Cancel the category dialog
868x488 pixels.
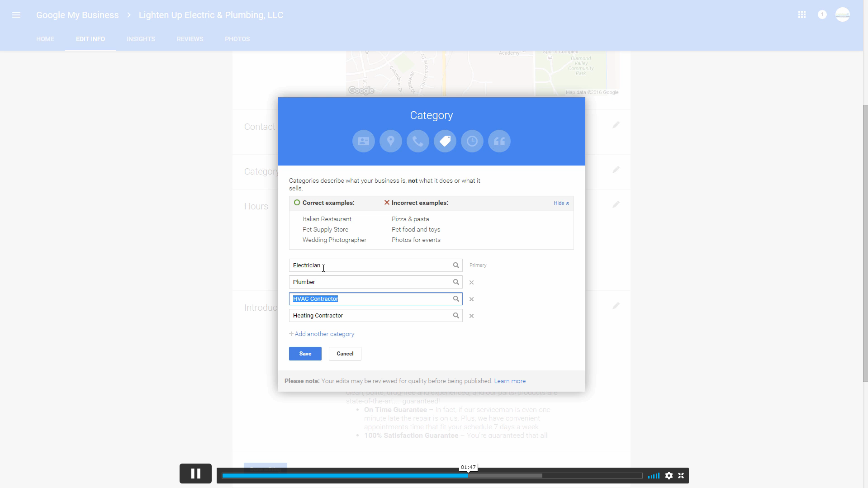[x=345, y=354]
